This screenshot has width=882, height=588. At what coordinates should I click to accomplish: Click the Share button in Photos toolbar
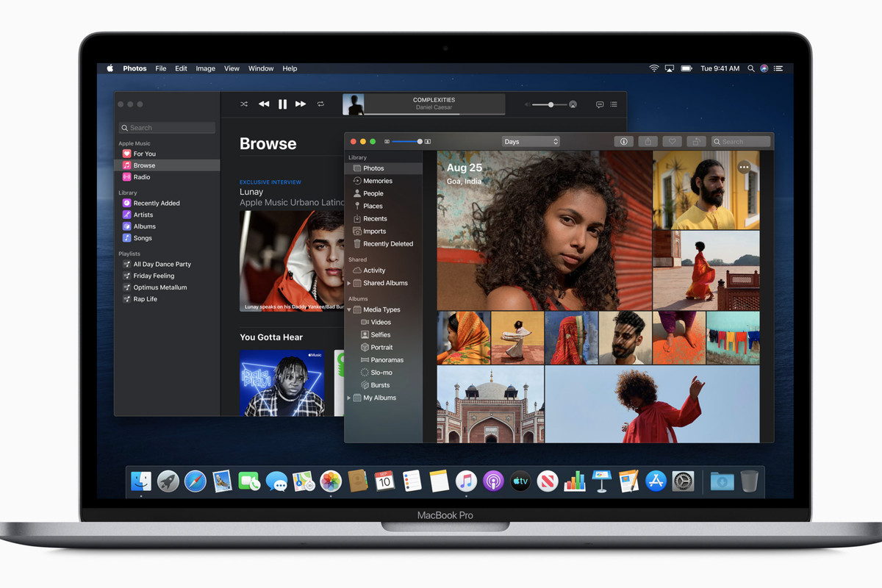click(648, 141)
